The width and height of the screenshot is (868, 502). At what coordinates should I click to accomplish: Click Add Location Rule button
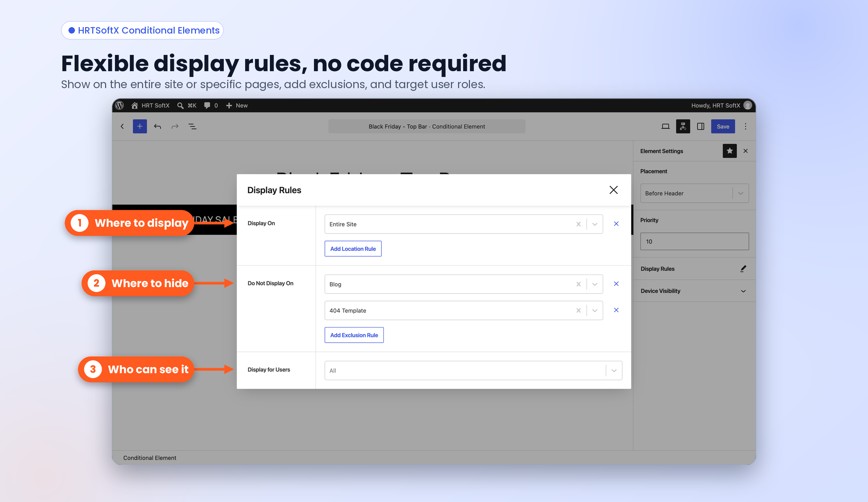pos(353,248)
